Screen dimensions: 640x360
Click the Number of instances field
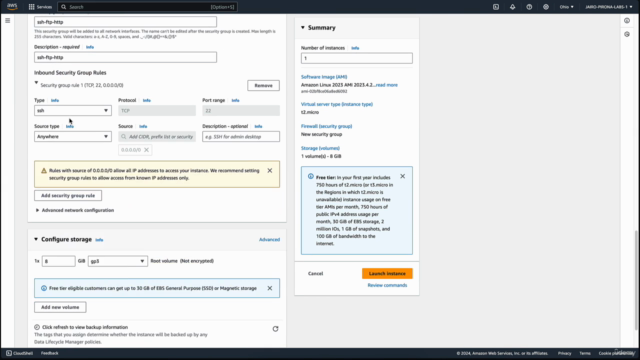tap(357, 58)
